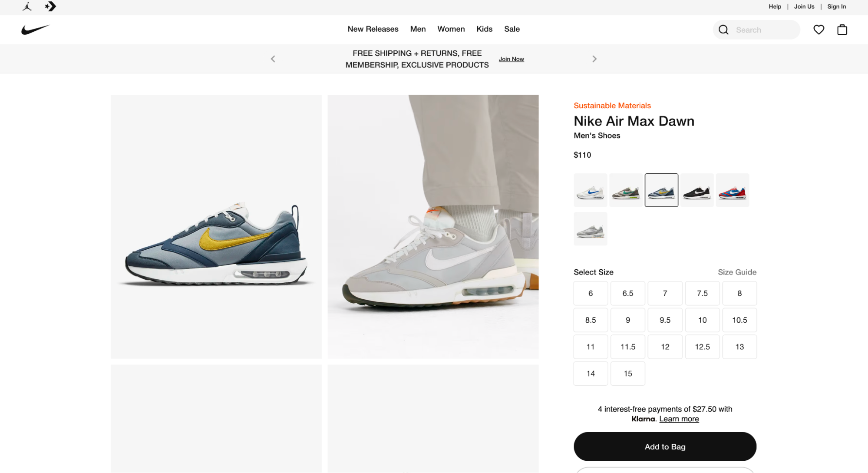Screen dimensions: 868x473
Task: Choose size 11.5
Action: 628,347
